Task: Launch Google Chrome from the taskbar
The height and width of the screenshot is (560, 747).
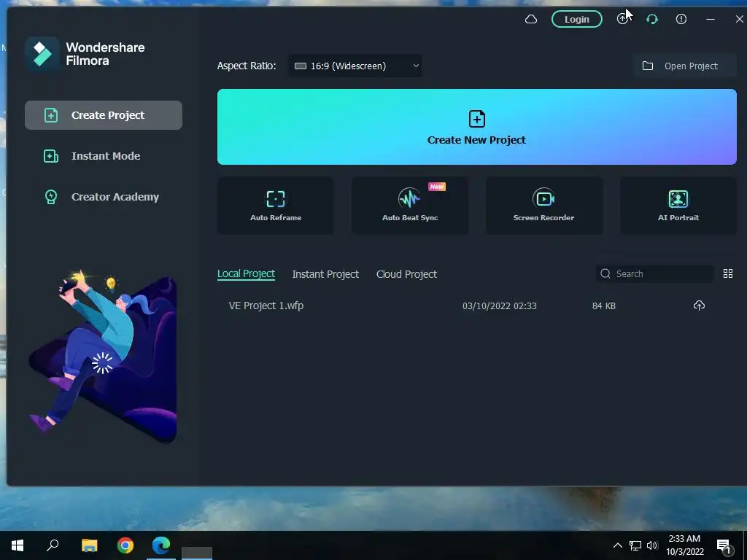Action: click(125, 545)
